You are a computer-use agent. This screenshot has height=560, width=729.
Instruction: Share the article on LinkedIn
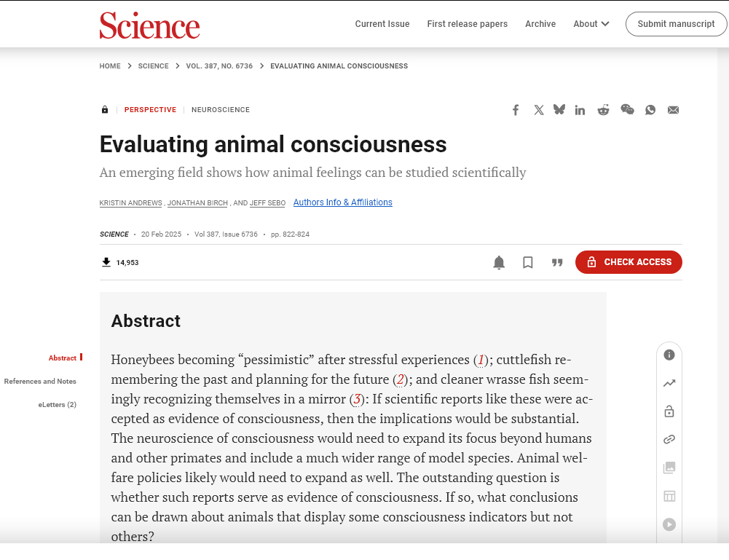tap(580, 109)
